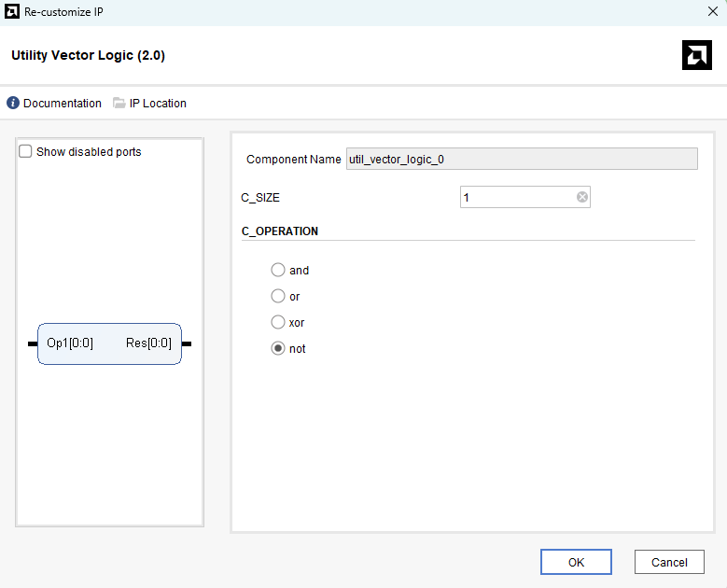Click the Op1[0:0] input port pin

click(x=33, y=343)
